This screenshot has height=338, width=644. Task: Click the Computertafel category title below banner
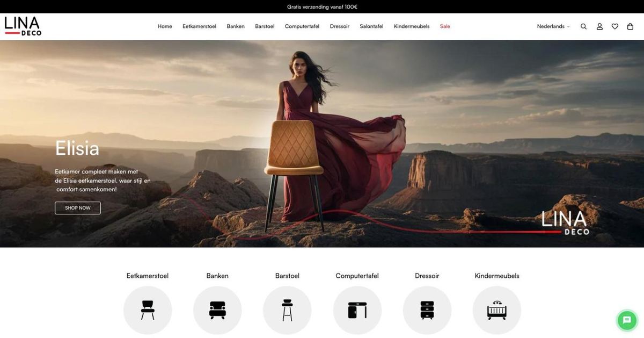[357, 276]
